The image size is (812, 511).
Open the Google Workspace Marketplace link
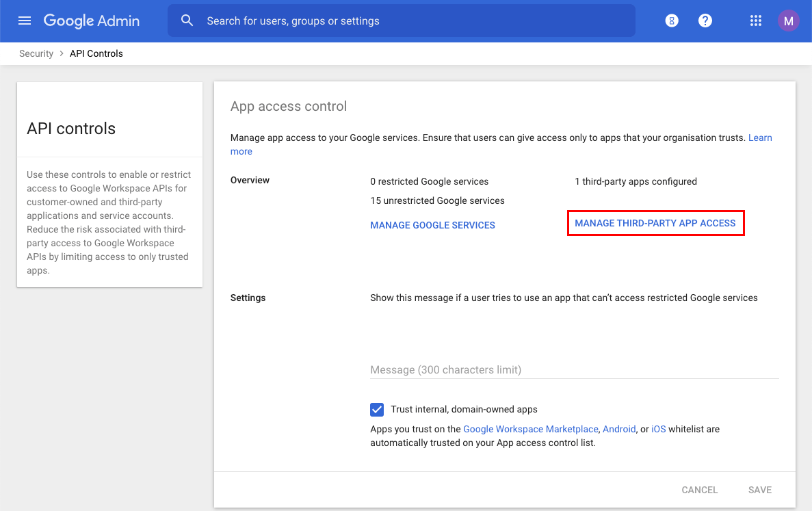click(x=530, y=429)
